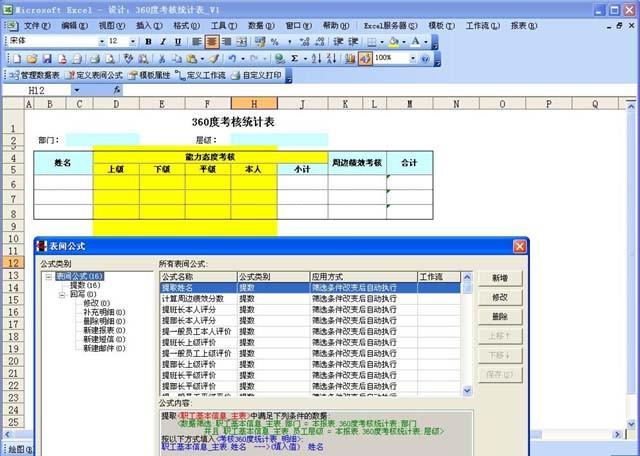Collapse the 表间公式 (16) tree node
640x456 pixels.
click(x=49, y=277)
